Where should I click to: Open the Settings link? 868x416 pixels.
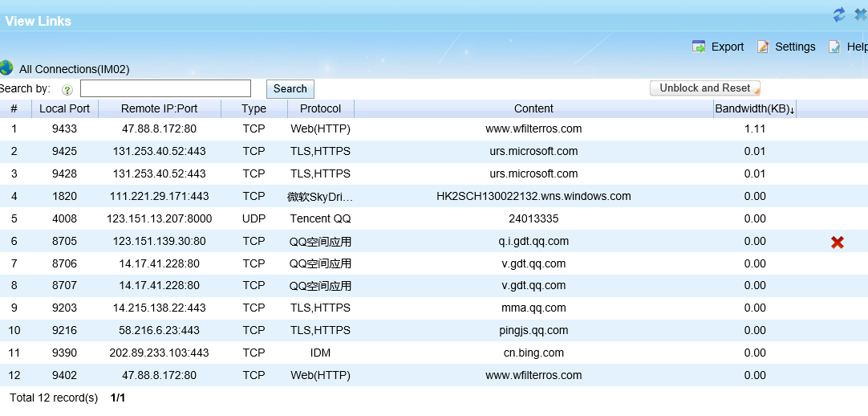tap(795, 47)
